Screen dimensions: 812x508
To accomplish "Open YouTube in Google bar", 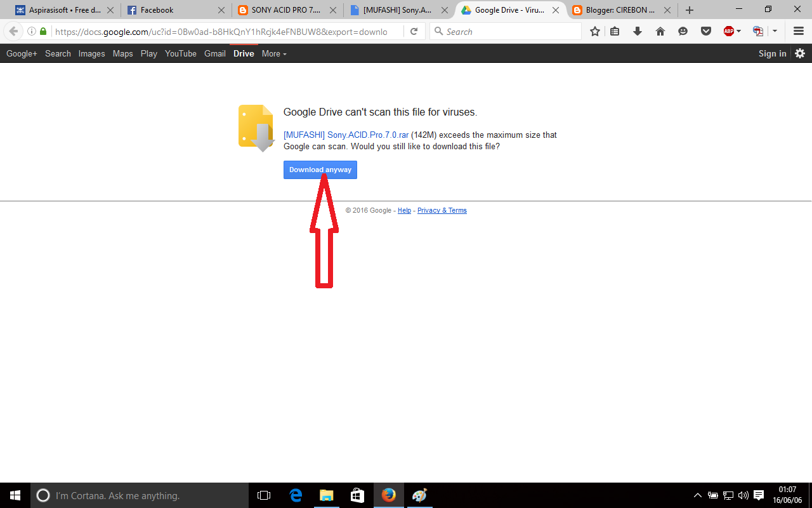I will 181,53.
